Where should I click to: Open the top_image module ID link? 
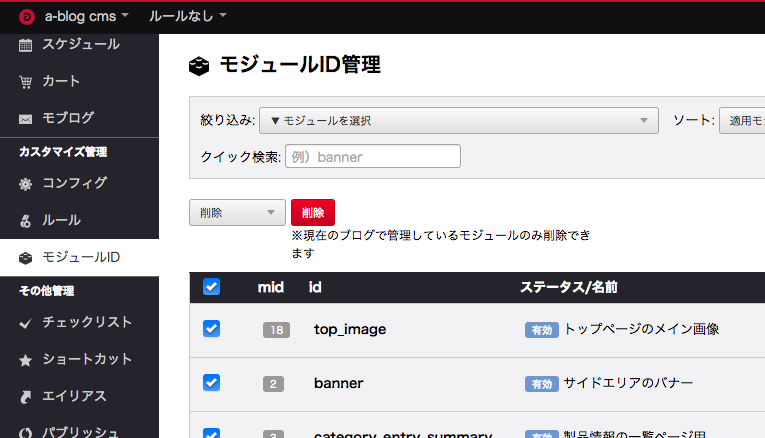349,329
